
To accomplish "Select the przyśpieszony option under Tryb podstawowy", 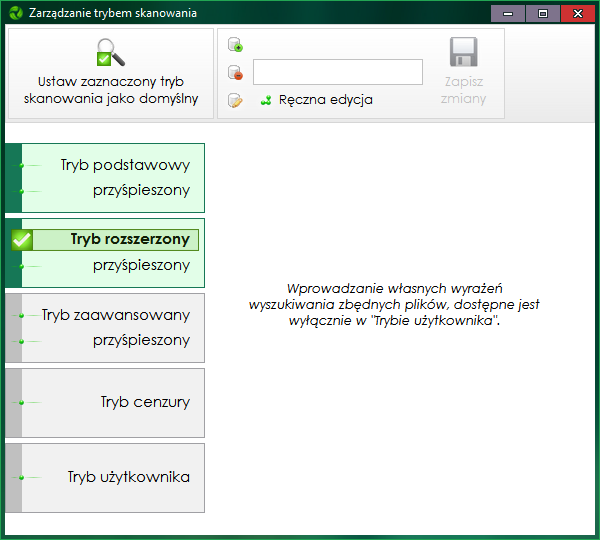I will click(x=141, y=190).
